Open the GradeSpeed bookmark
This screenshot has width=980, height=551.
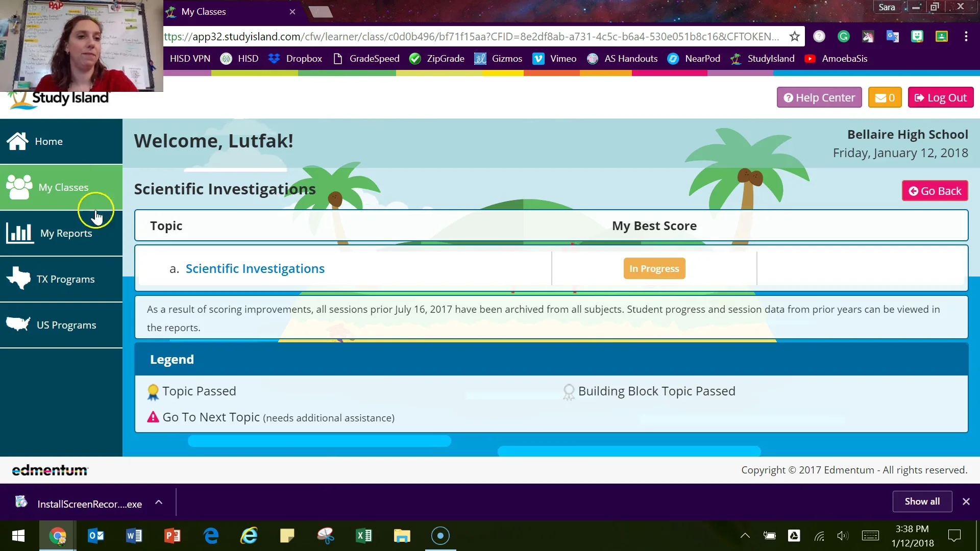(x=366, y=59)
